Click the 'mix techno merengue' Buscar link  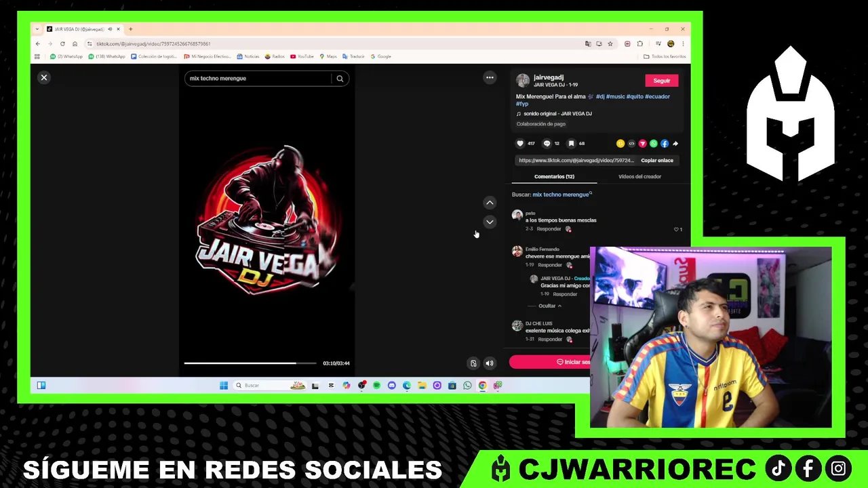point(561,195)
